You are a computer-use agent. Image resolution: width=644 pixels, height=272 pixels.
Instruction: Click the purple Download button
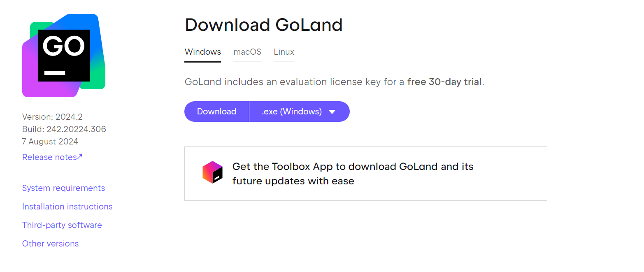point(216,112)
